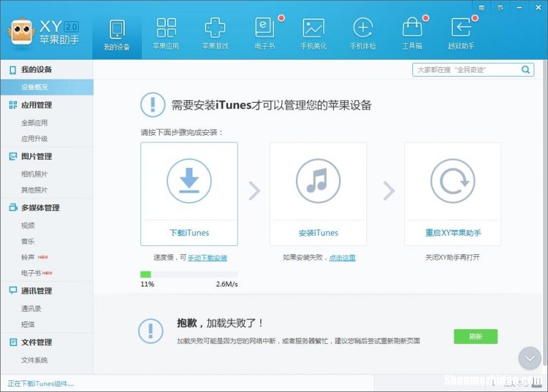Click the iTunes download progress bar
The width and height of the screenshot is (548, 392).
[x=189, y=274]
